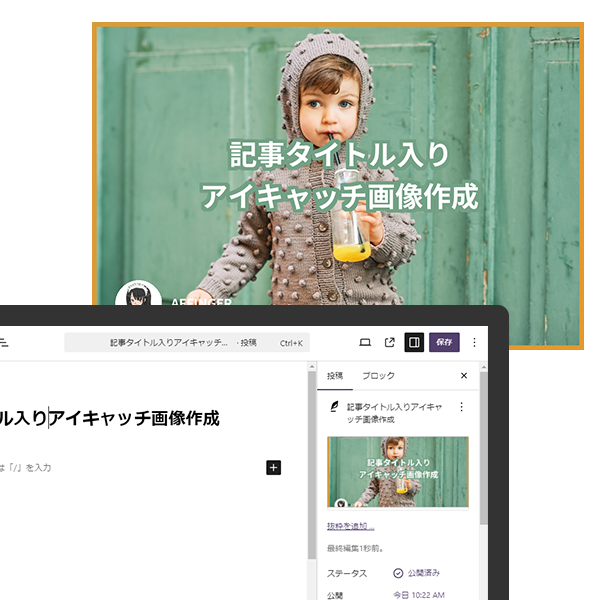Viewport: 600px width, 600px height.
Task: Click the Ctrl+K shortcut hint
Action: pyautogui.click(x=291, y=343)
